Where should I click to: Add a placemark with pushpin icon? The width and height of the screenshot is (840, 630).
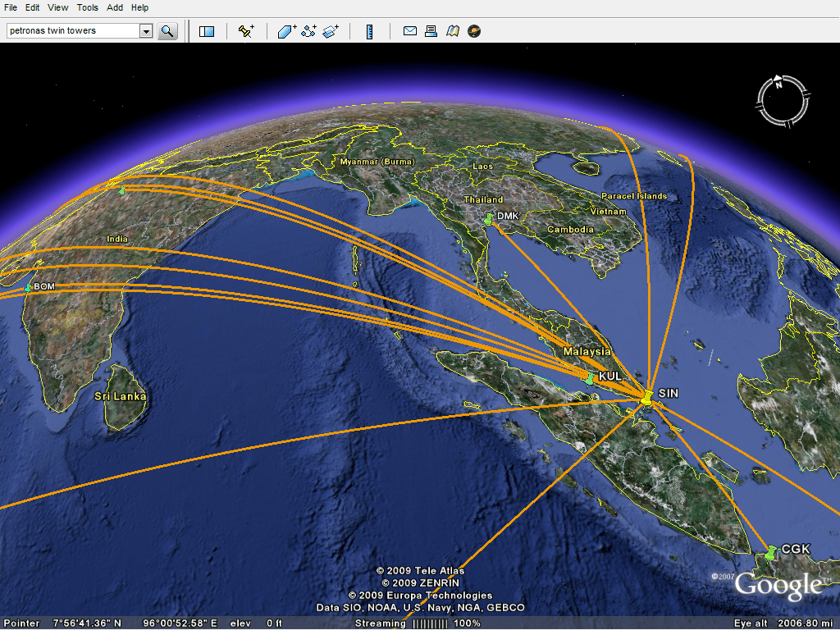click(x=246, y=31)
